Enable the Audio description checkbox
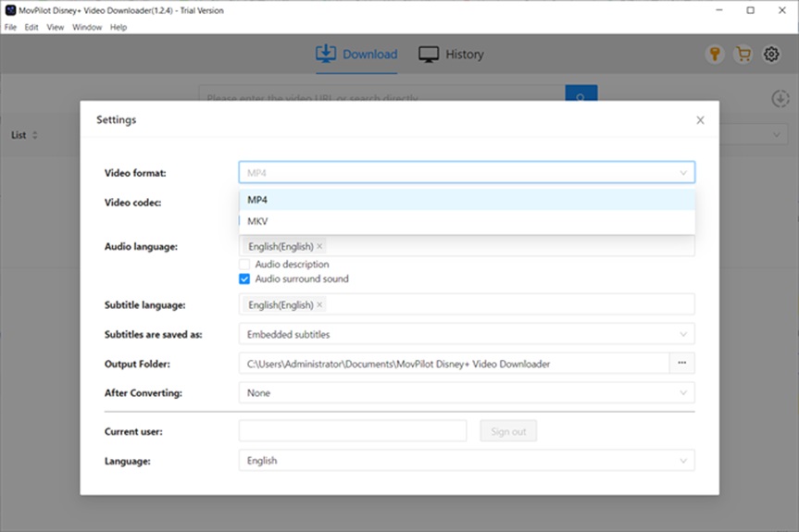The height and width of the screenshot is (532, 799). [x=244, y=265]
